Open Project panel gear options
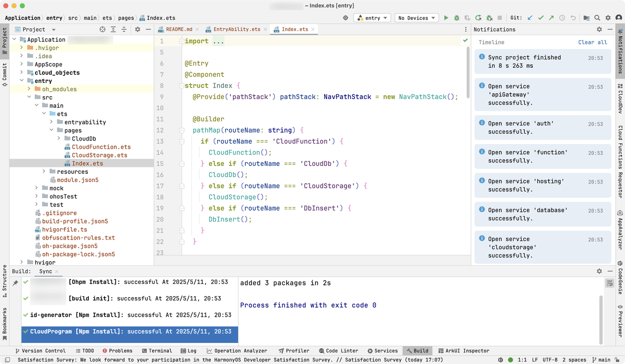 [x=138, y=29]
